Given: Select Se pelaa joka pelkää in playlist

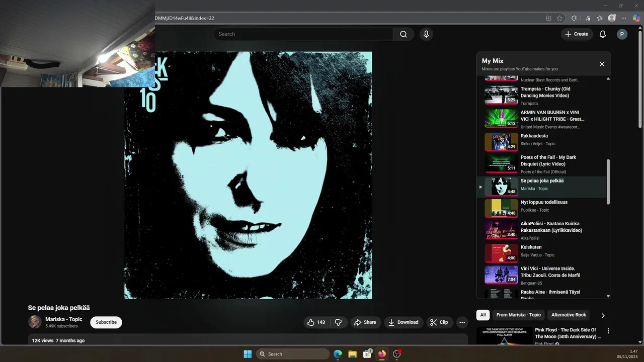Looking at the screenshot, I should (541, 187).
